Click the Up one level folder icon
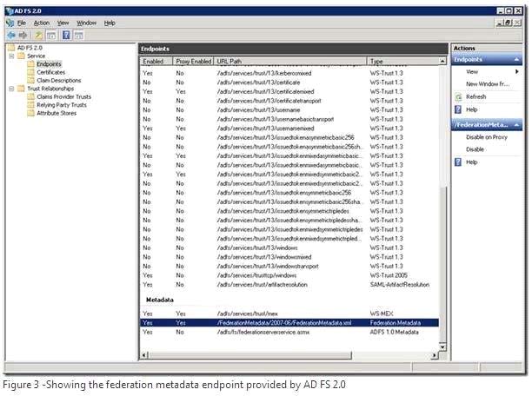 (38, 35)
